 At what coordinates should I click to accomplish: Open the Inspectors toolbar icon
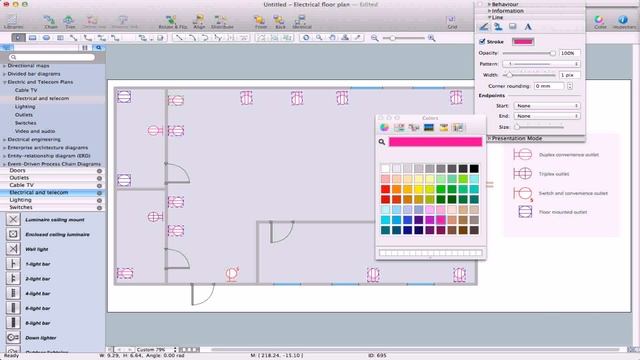click(624, 22)
